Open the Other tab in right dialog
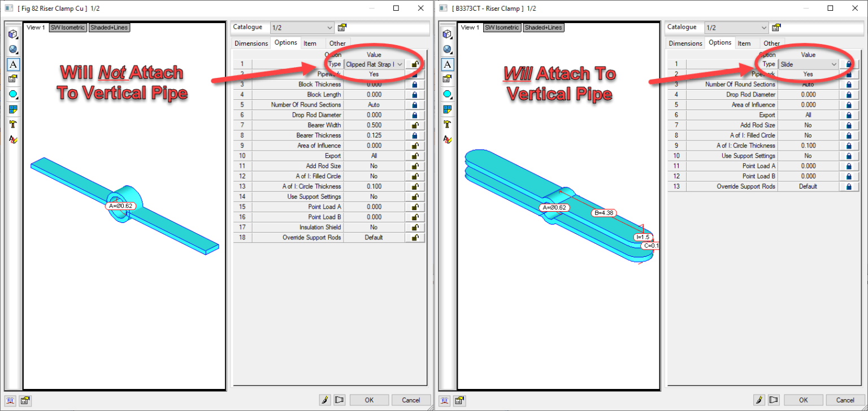The width and height of the screenshot is (868, 411). [x=772, y=43]
